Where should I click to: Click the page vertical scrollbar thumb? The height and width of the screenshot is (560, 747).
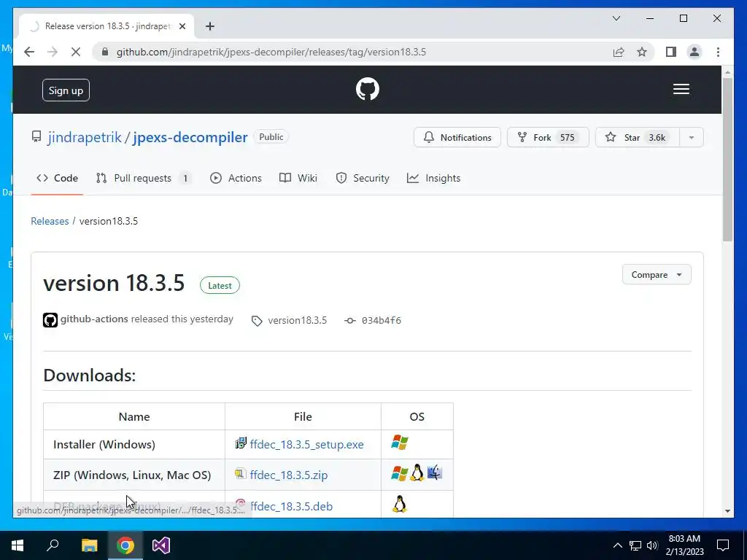[727, 160]
